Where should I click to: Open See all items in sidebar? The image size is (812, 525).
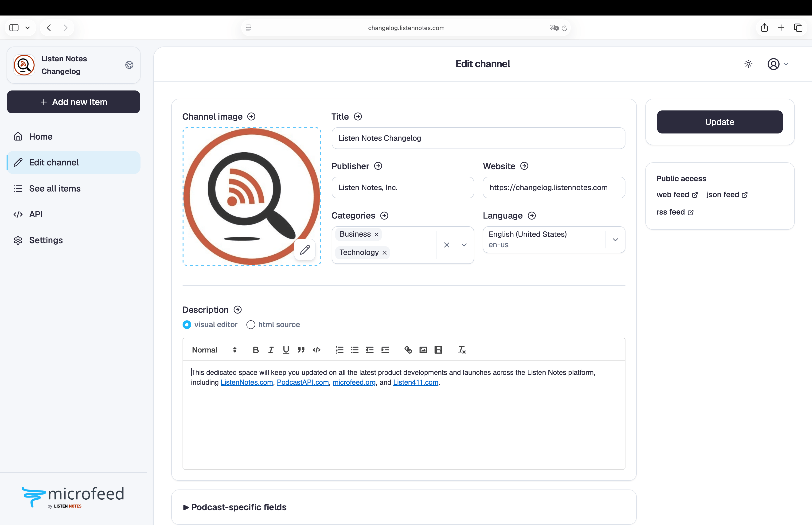(x=74, y=188)
